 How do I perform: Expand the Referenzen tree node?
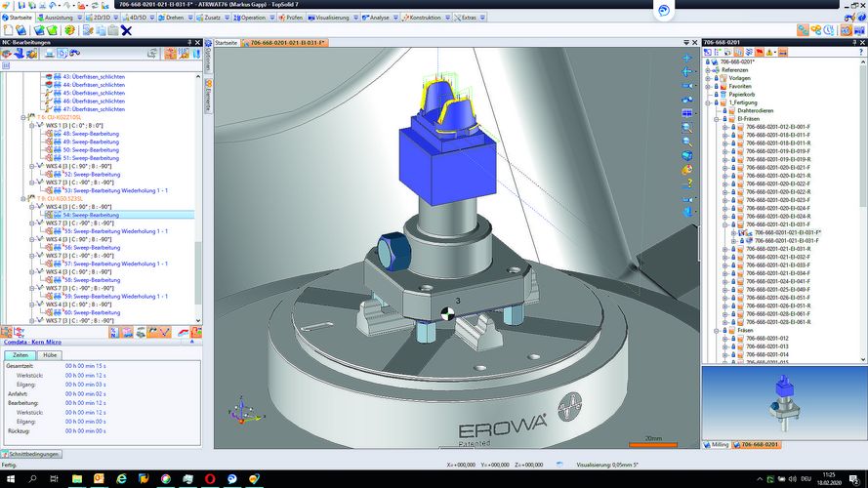pos(708,70)
